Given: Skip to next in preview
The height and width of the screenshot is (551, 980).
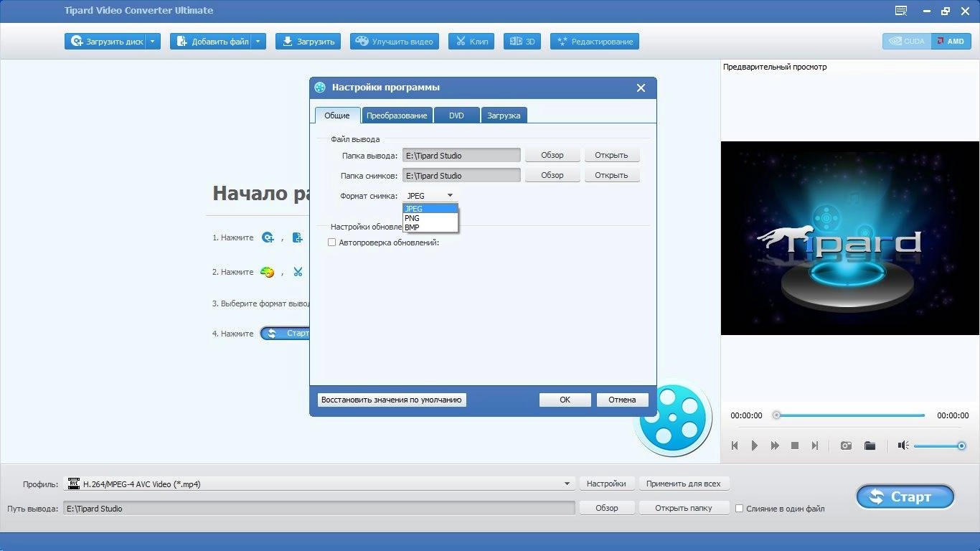Looking at the screenshot, I should click(x=815, y=446).
